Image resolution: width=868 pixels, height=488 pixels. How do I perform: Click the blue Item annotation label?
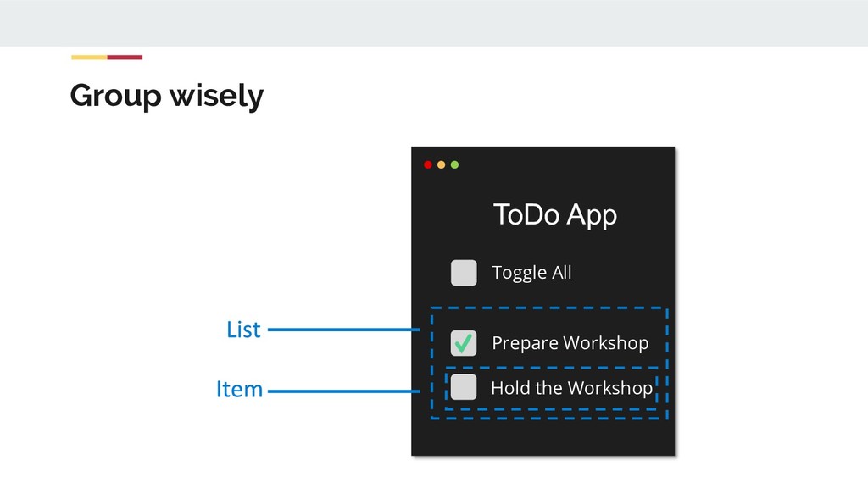[x=239, y=390]
